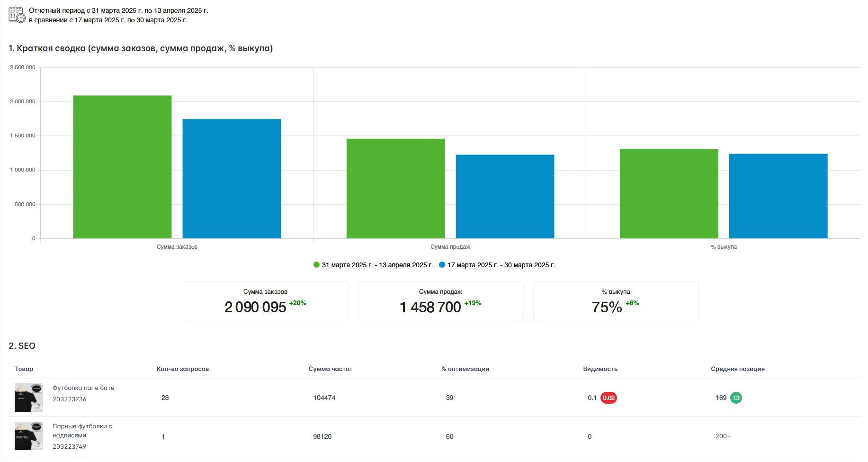The image size is (868, 462).
Task: Toggle green legend series 31 марта – 13 апреля
Action: pyautogui.click(x=373, y=265)
